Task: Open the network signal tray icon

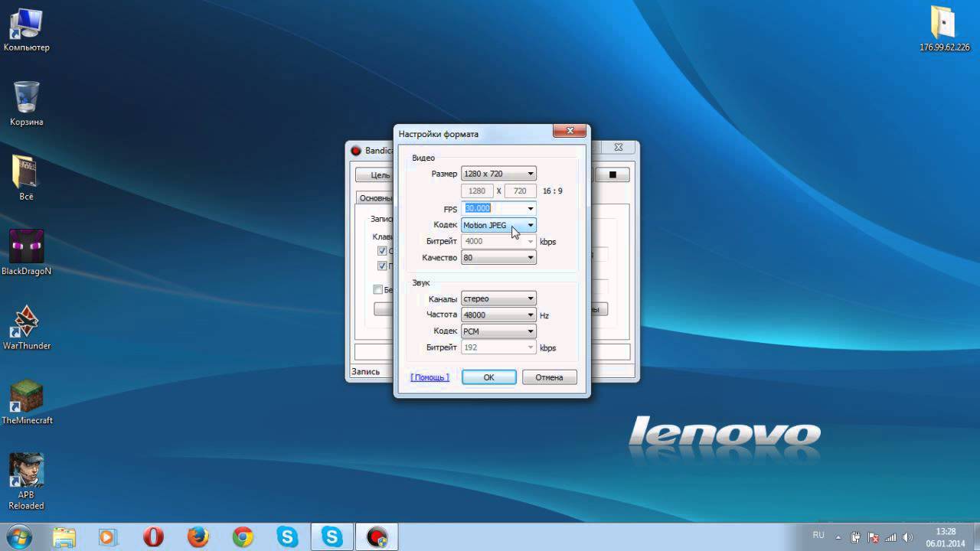Action: tap(890, 537)
